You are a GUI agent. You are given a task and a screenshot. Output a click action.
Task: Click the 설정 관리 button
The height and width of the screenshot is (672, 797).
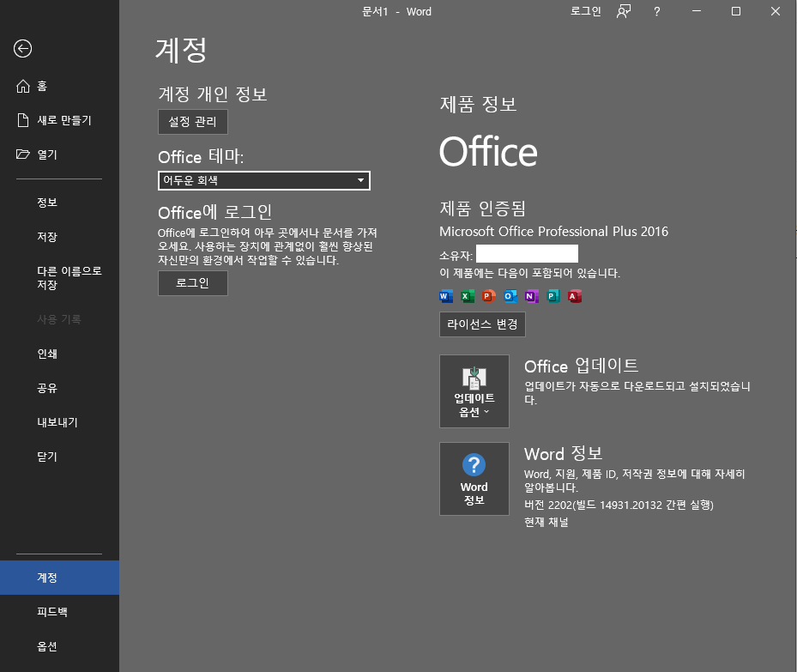click(193, 122)
